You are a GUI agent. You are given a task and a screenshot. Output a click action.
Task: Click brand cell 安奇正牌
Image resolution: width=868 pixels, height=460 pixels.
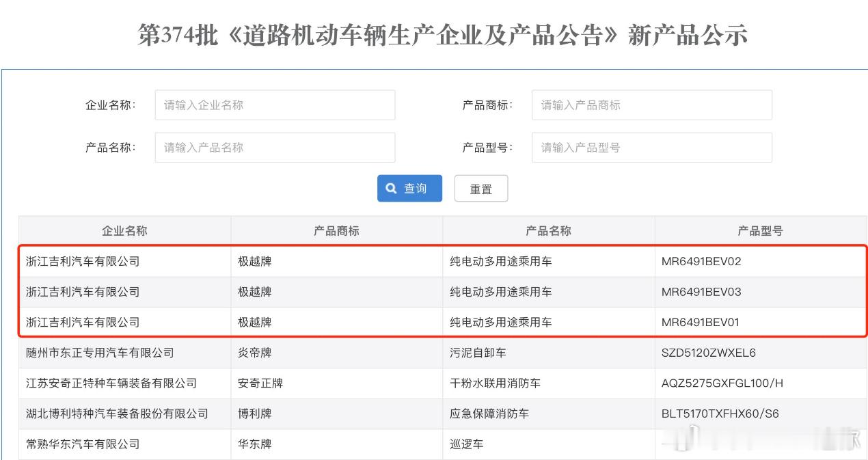tap(260, 383)
